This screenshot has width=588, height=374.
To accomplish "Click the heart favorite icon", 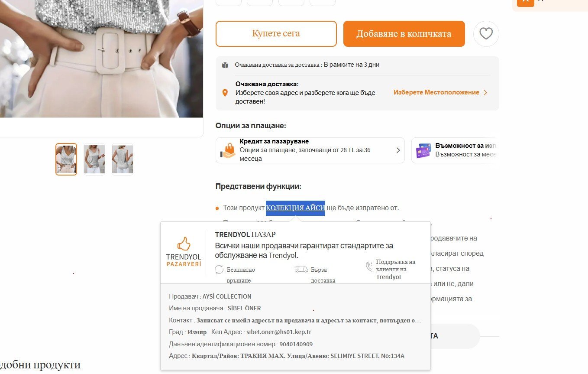I will 486,34.
